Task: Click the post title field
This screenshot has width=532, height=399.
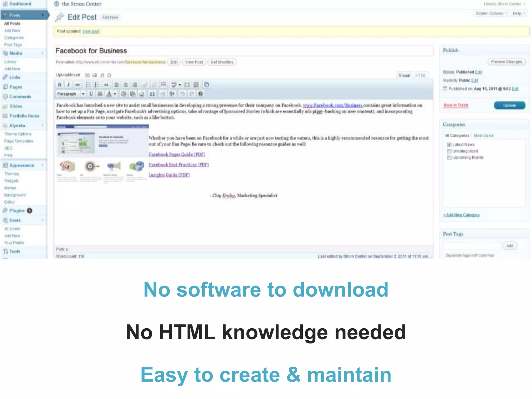Action: click(244, 51)
